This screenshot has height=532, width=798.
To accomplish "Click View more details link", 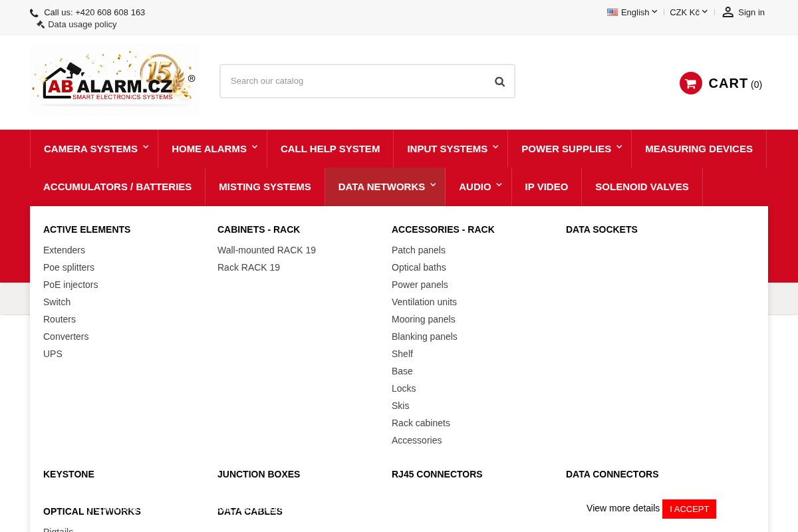I will point(623,508).
